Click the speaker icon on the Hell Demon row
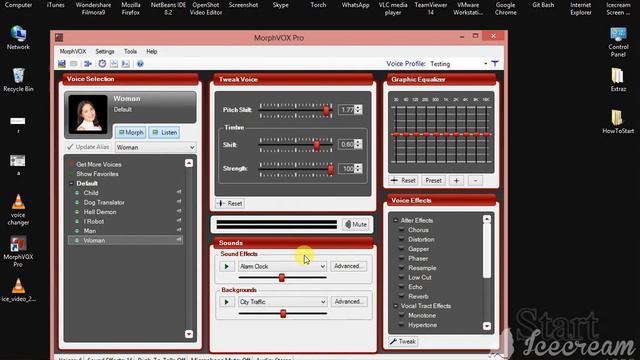This screenshot has width=640, height=360. [179, 211]
